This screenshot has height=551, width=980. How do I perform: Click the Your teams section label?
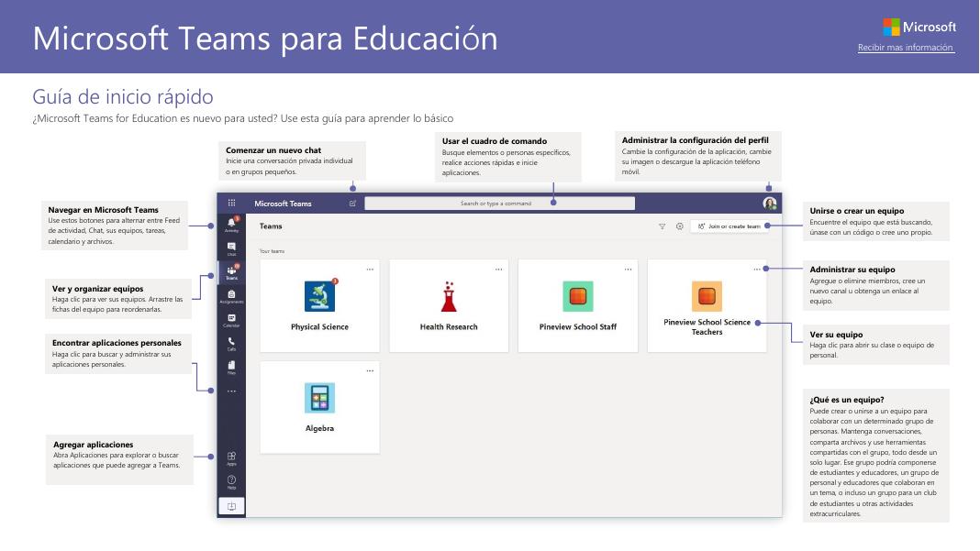[x=272, y=251]
